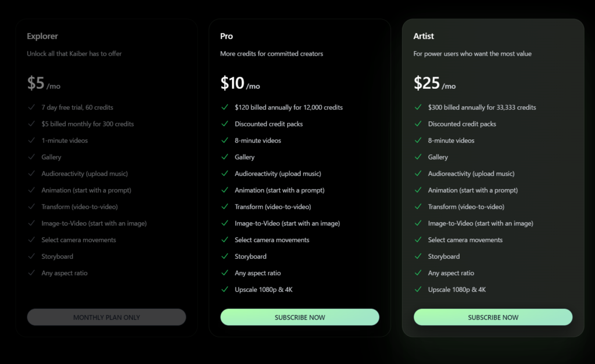Click the checkmark beside Pro's Gallery feature

click(x=225, y=157)
